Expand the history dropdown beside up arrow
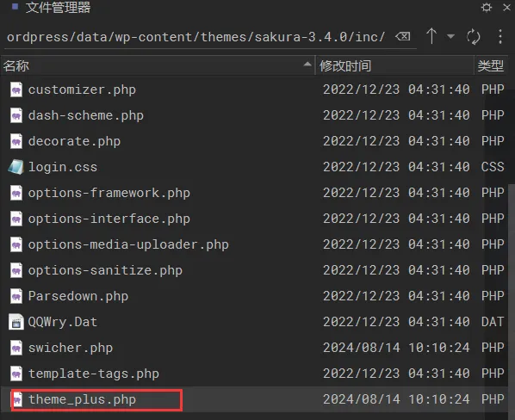515x420 pixels. pyautogui.click(x=450, y=36)
